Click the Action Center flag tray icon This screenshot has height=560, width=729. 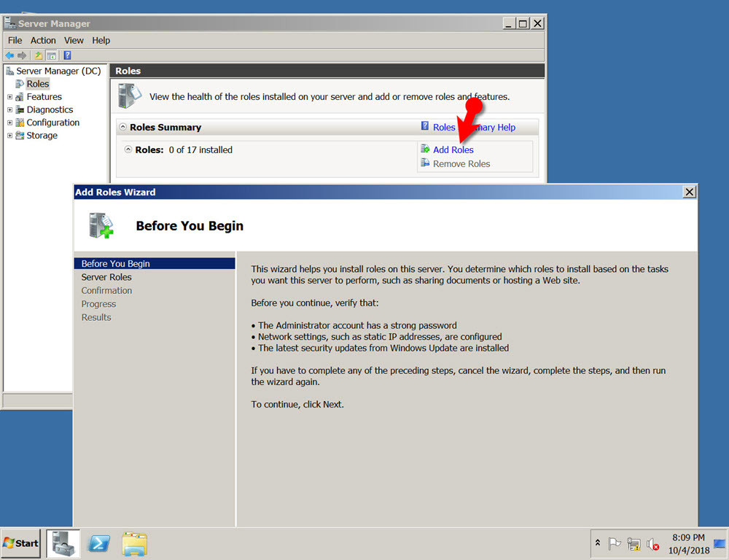click(615, 543)
